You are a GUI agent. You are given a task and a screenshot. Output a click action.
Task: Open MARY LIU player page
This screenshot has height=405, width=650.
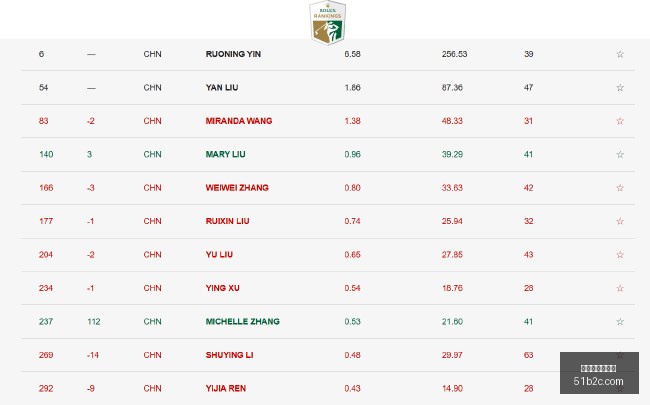pos(226,154)
